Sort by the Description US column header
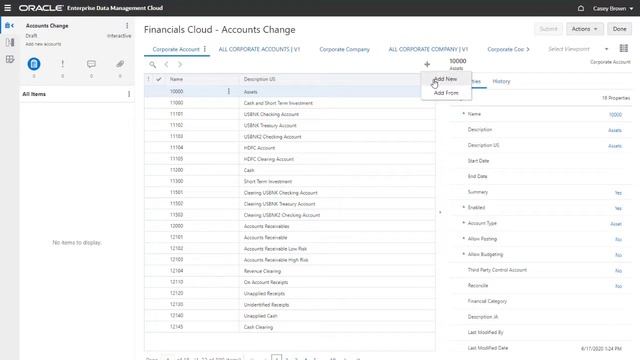This screenshot has height=360, width=640. click(x=260, y=79)
